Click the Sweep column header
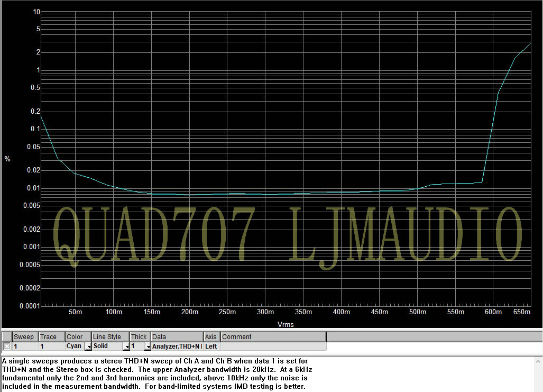The width and height of the screenshot is (543, 392). click(25, 337)
